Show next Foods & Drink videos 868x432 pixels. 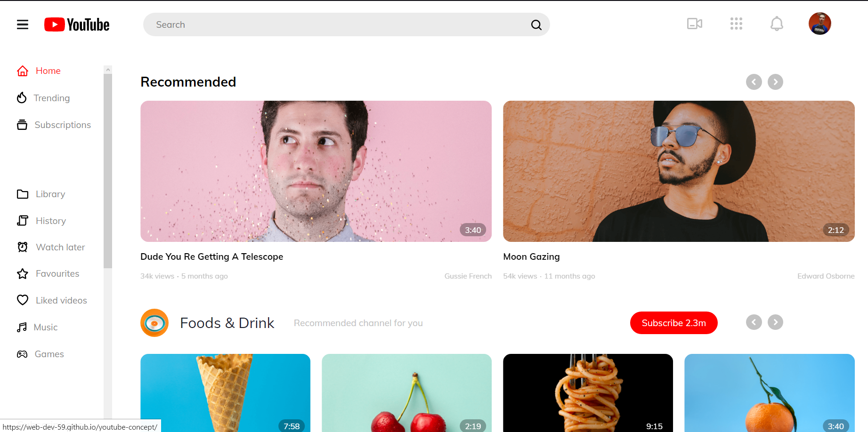(x=776, y=322)
